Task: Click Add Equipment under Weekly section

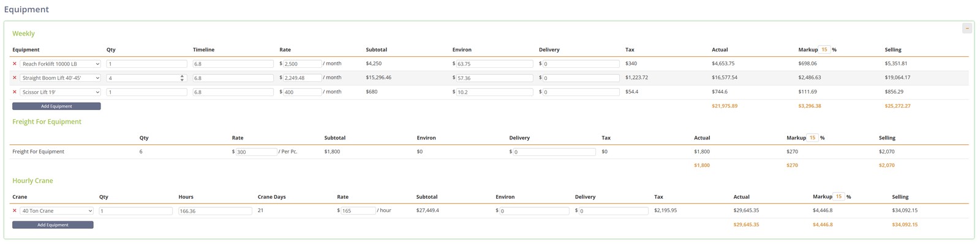Action: click(56, 106)
